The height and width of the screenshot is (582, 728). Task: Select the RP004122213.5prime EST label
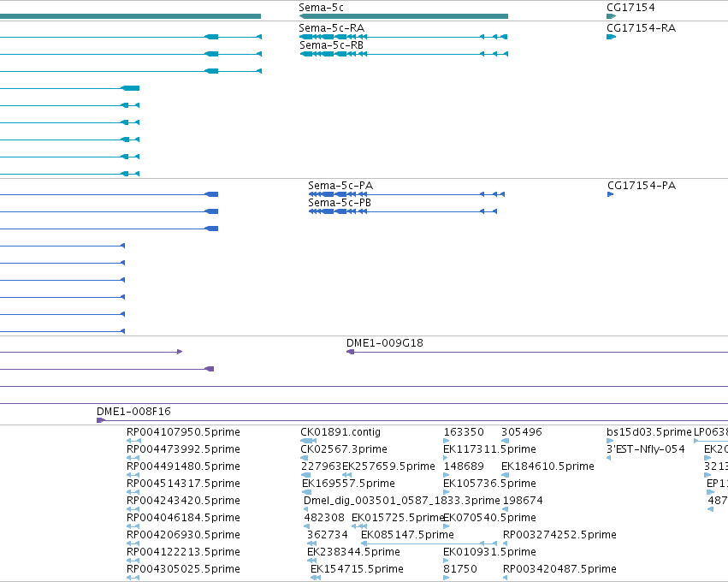coord(183,552)
